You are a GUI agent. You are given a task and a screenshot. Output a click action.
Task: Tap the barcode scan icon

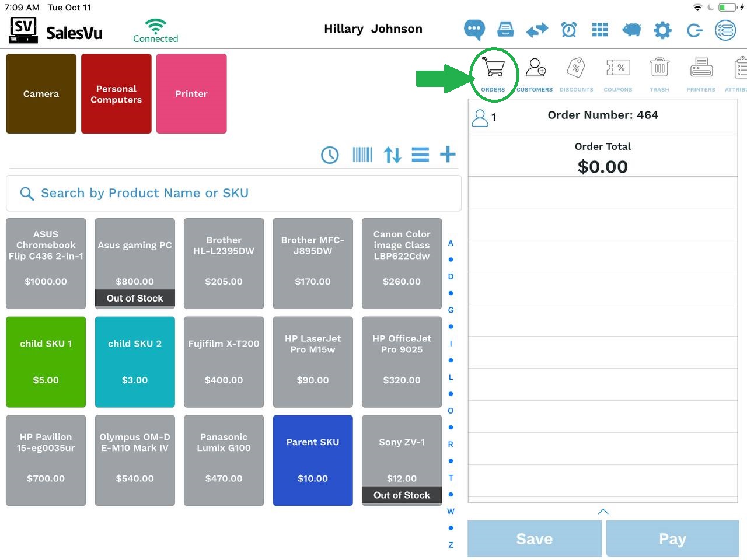362,155
